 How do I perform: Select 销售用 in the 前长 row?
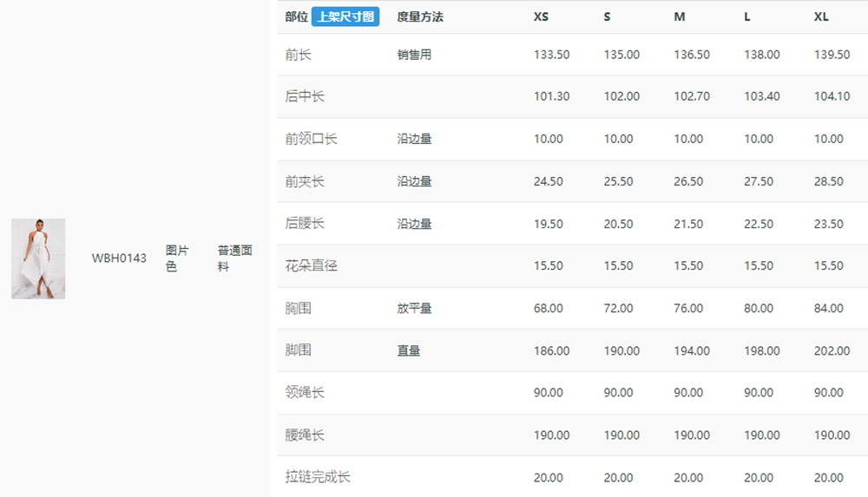pyautogui.click(x=414, y=55)
